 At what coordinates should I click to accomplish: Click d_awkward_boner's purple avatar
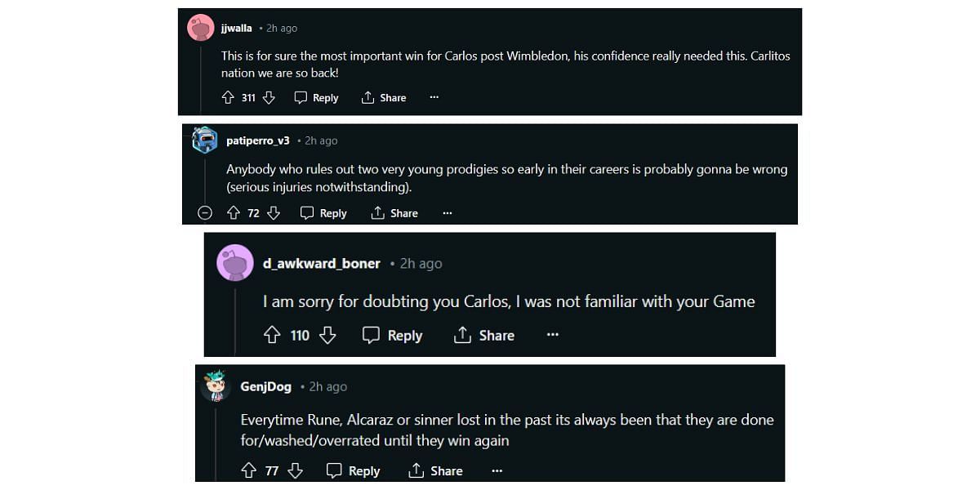point(234,263)
